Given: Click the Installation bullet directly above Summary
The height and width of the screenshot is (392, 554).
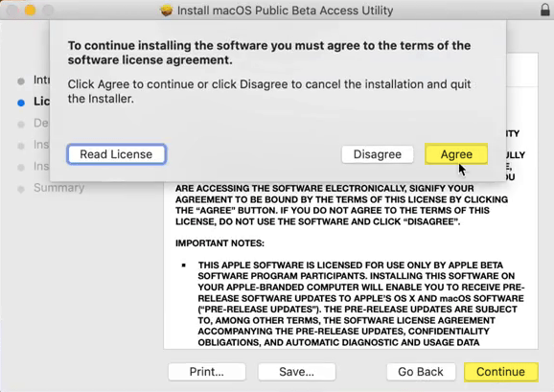Looking at the screenshot, I should [21, 168].
